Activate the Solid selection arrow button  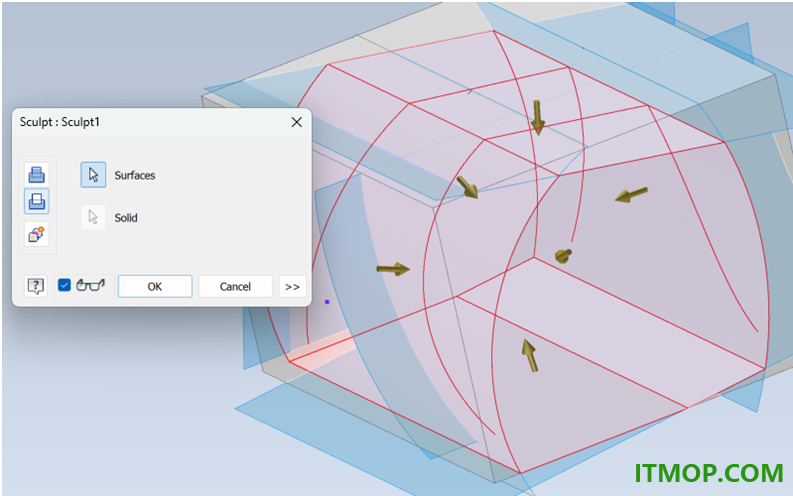93,217
